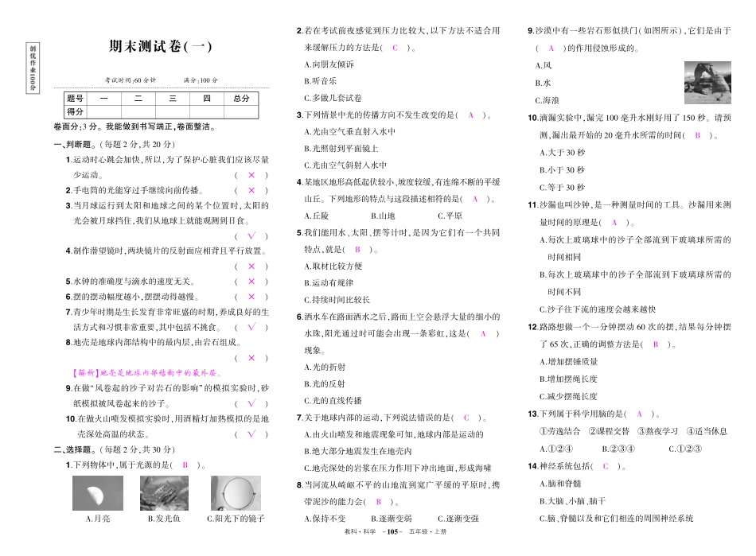
Task: Select option C.阳光下的镜子
Action: point(236,519)
